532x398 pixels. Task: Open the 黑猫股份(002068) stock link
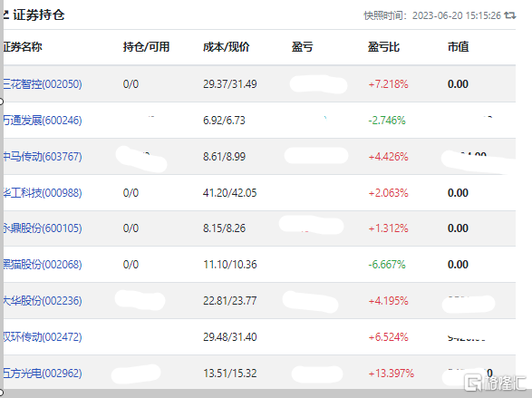(43, 265)
